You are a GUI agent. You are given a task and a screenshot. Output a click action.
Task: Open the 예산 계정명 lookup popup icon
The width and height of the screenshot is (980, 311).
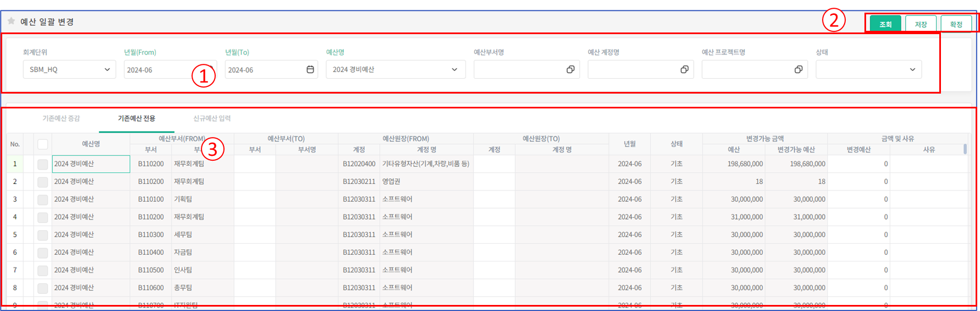click(x=685, y=69)
